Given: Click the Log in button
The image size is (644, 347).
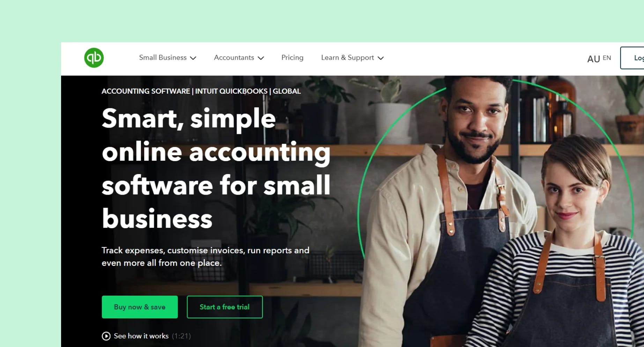Looking at the screenshot, I should [x=632, y=58].
